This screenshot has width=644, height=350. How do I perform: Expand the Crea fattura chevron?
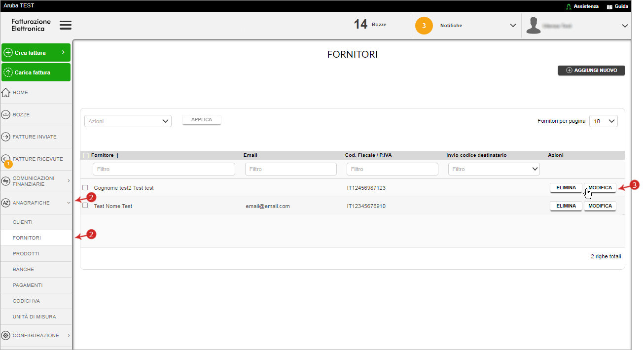pyautogui.click(x=63, y=52)
